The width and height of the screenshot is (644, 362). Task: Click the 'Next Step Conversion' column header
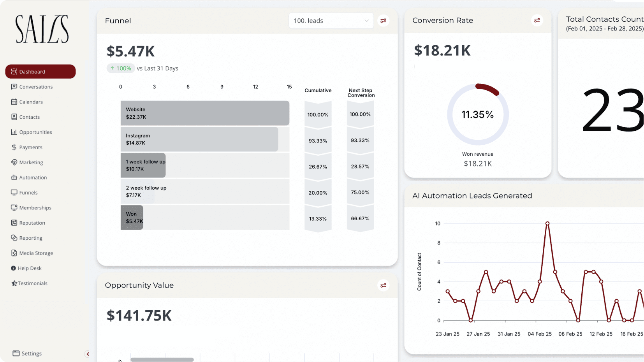pyautogui.click(x=361, y=93)
